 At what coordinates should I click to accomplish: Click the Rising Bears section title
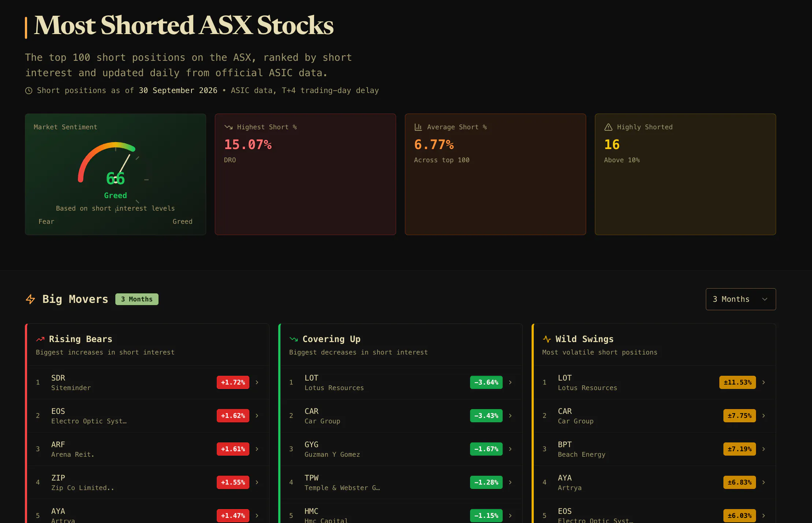point(81,339)
